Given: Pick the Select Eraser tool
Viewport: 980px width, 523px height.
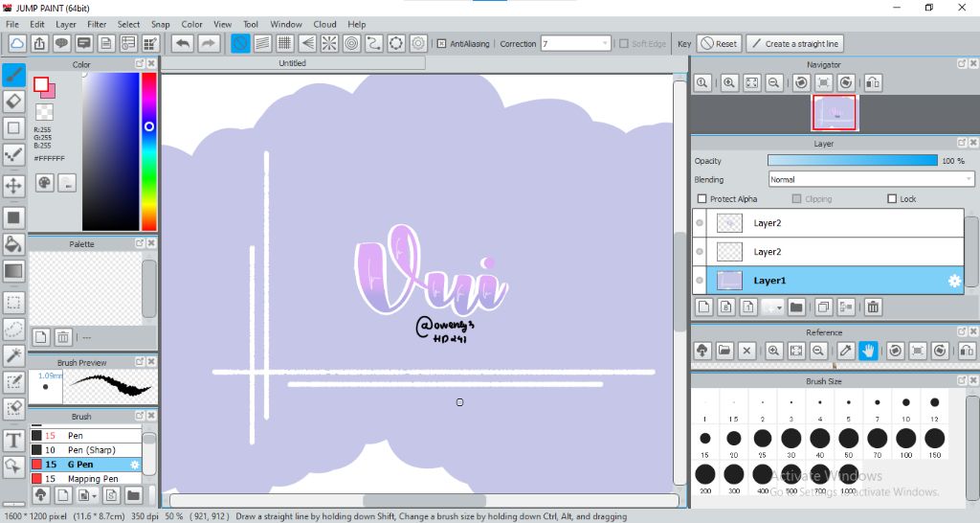Looking at the screenshot, I should [13, 408].
